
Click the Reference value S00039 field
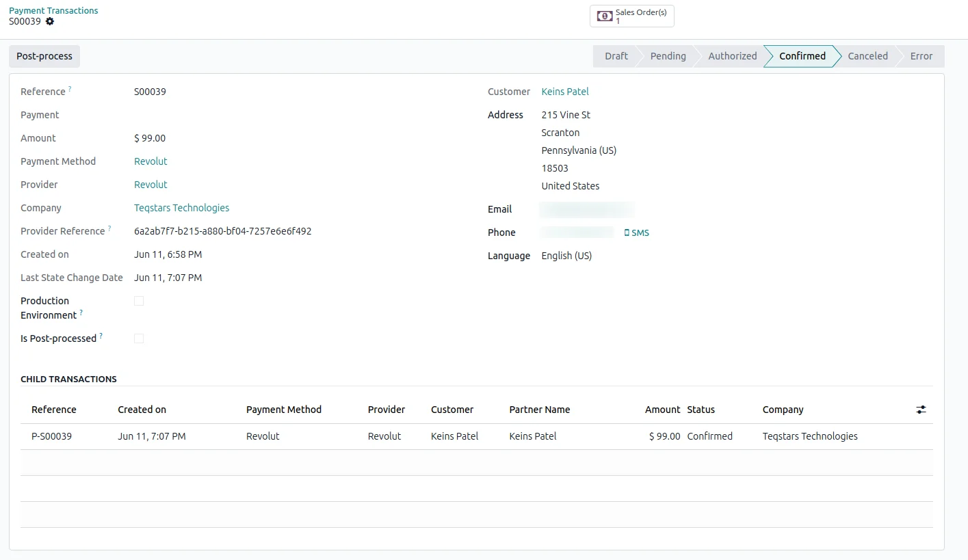tap(150, 92)
